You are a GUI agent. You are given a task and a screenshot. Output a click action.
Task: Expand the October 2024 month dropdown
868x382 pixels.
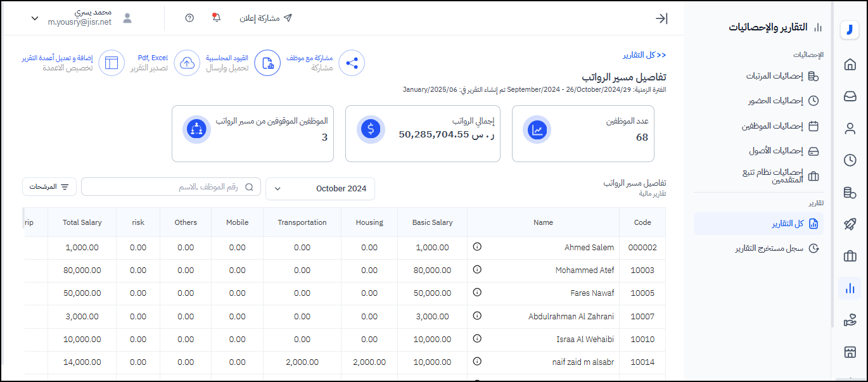tap(321, 188)
